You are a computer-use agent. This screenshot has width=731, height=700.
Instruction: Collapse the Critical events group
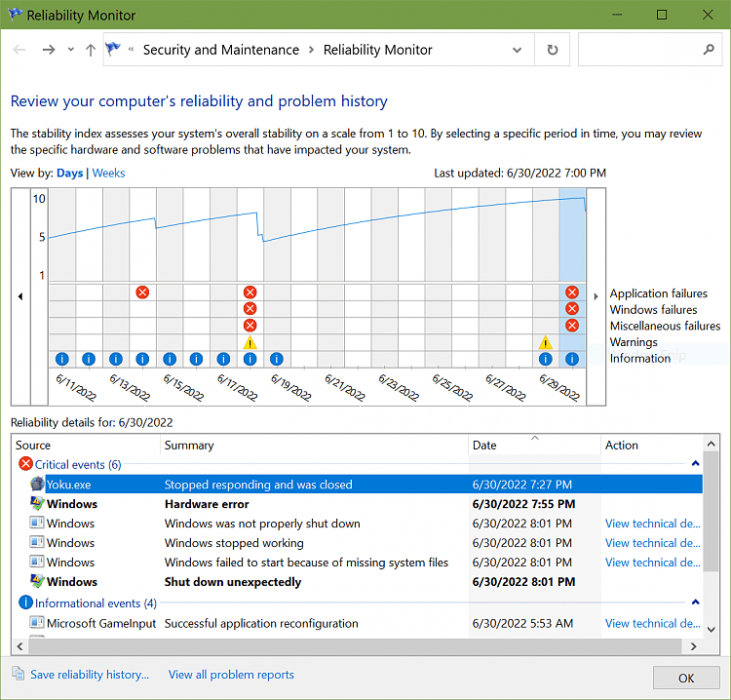pyautogui.click(x=695, y=463)
